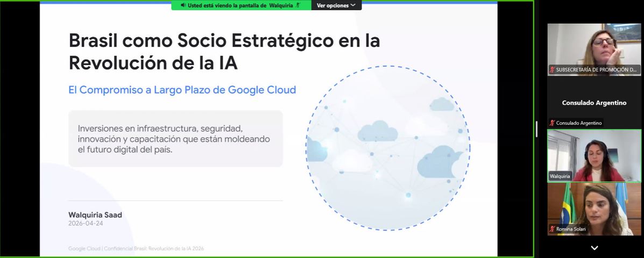644x258 pixels.
Task: Click the slide title 'Brasil como Socio Estratégico'
Action: click(224, 52)
